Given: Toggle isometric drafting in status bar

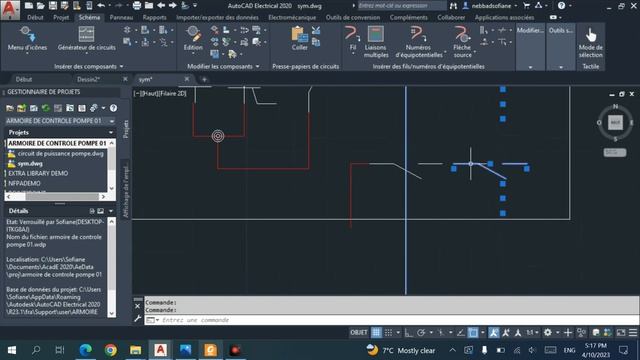Looking at the screenshot, I should (441, 333).
